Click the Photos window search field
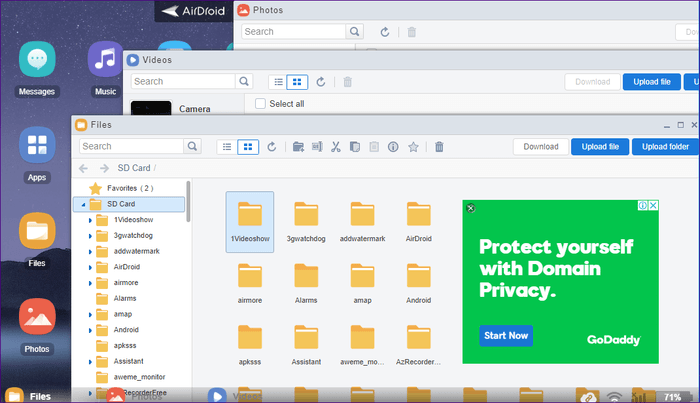Screen dimensions: 700x403 [293, 31]
